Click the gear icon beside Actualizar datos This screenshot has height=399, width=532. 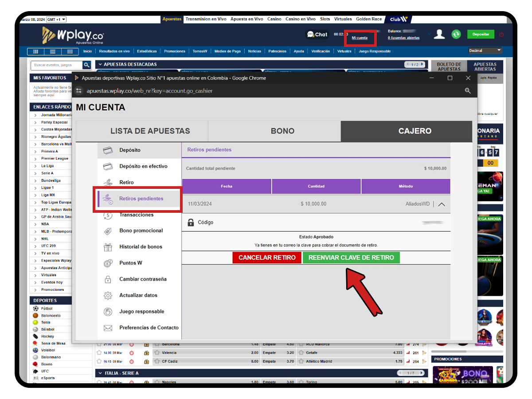pyautogui.click(x=108, y=295)
